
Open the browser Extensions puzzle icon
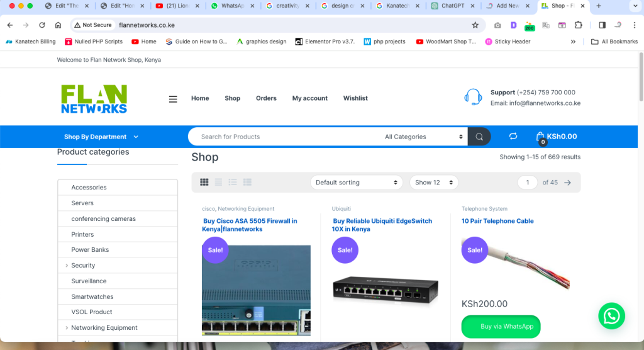click(579, 25)
